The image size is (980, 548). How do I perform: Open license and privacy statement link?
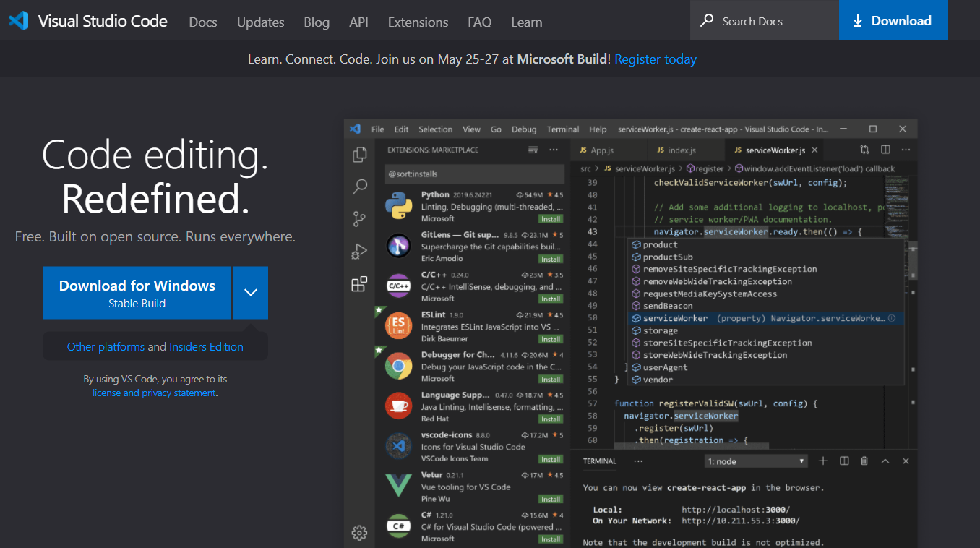point(155,393)
